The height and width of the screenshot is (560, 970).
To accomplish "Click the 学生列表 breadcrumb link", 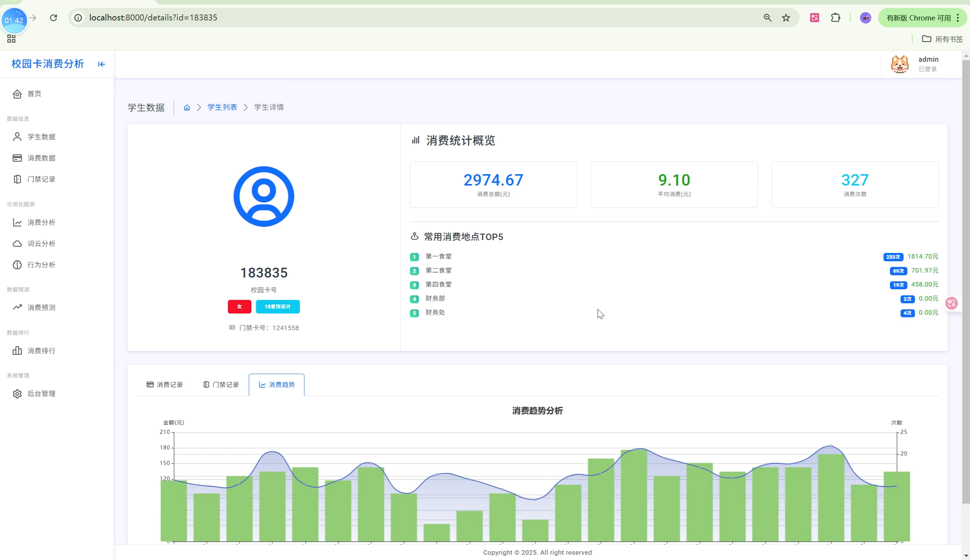I will [x=222, y=107].
